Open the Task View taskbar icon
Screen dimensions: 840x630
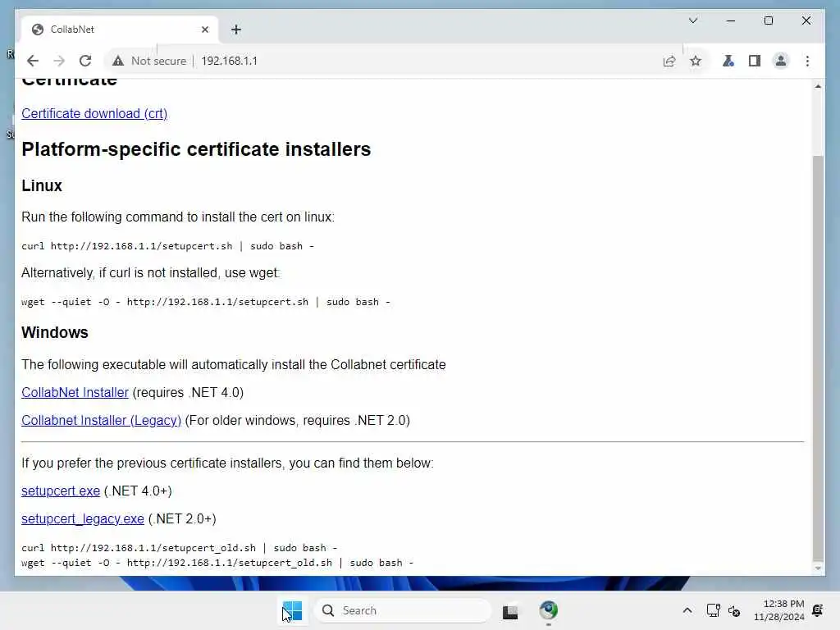(x=510, y=611)
